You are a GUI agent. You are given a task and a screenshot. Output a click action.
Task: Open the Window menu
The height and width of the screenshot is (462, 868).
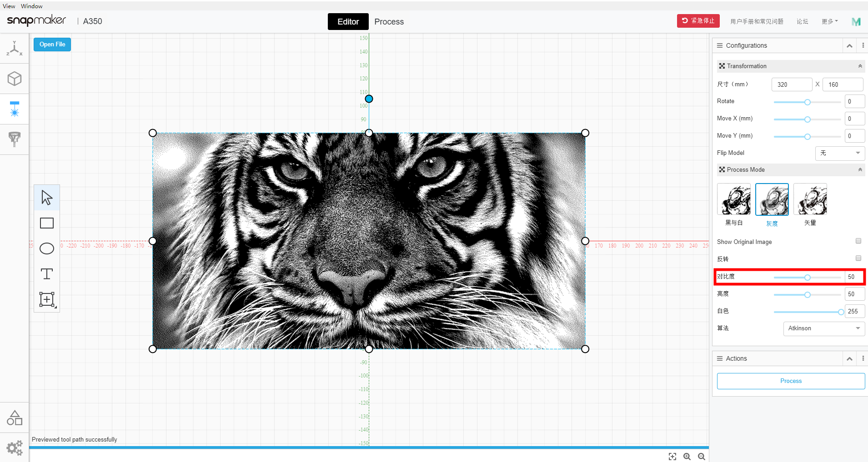(32, 6)
